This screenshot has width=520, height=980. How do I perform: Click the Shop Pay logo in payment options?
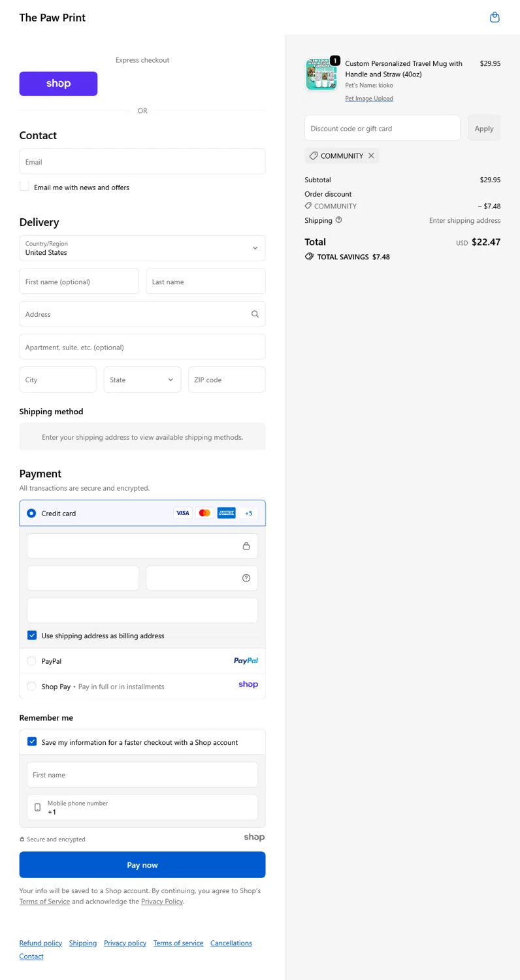pos(248,685)
